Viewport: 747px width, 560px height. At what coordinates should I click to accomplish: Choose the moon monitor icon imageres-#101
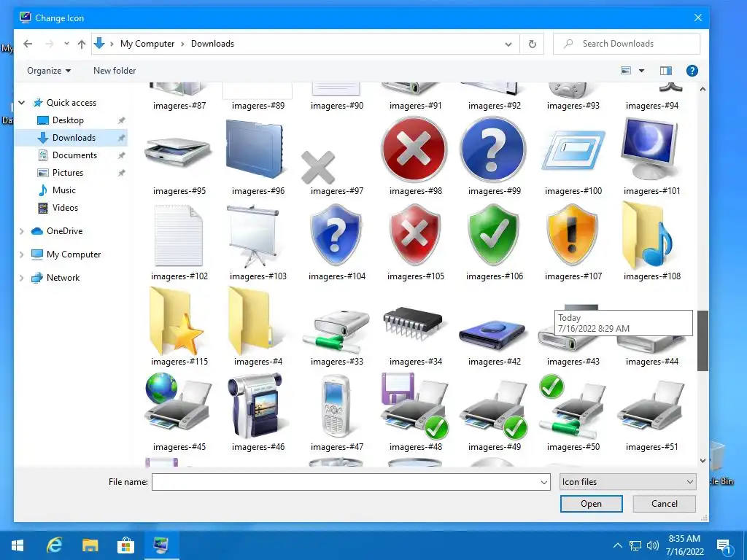click(x=650, y=149)
